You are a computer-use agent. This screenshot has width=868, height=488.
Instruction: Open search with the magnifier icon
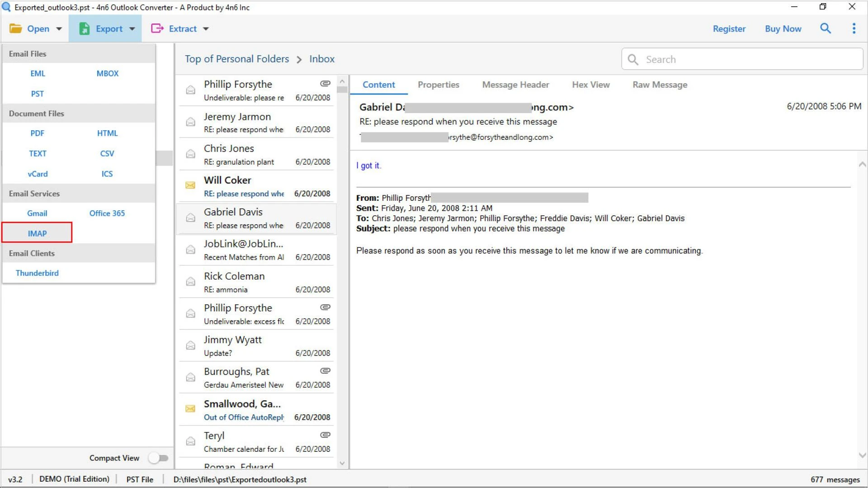tap(826, 28)
